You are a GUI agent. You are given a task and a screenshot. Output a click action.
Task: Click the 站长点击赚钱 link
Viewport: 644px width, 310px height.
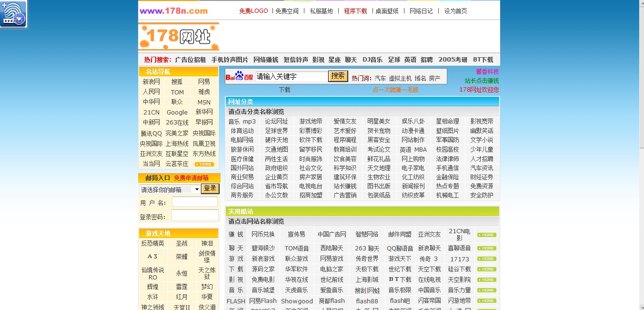tap(482, 81)
